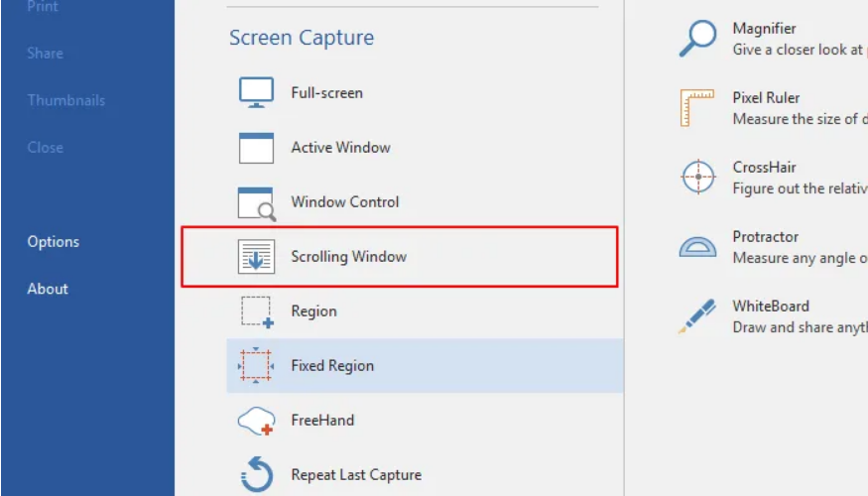The image size is (868, 496).
Task: Select the Protractor tool icon
Action: pos(697,246)
